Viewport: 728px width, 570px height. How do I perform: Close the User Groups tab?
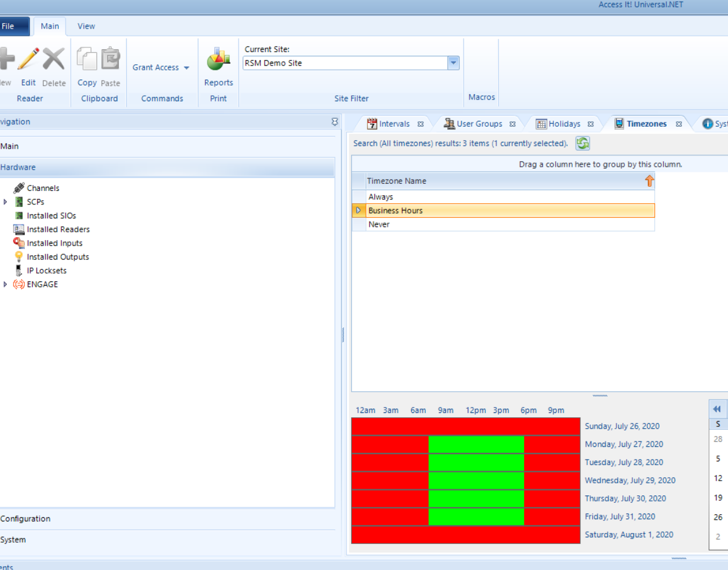(x=512, y=124)
